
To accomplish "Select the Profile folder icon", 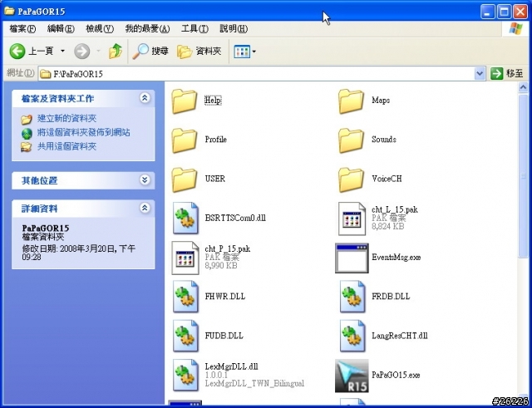I will pos(185,140).
